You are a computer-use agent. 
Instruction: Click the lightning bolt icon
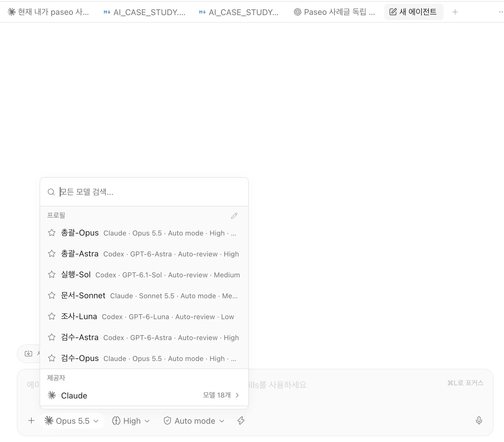click(x=241, y=421)
